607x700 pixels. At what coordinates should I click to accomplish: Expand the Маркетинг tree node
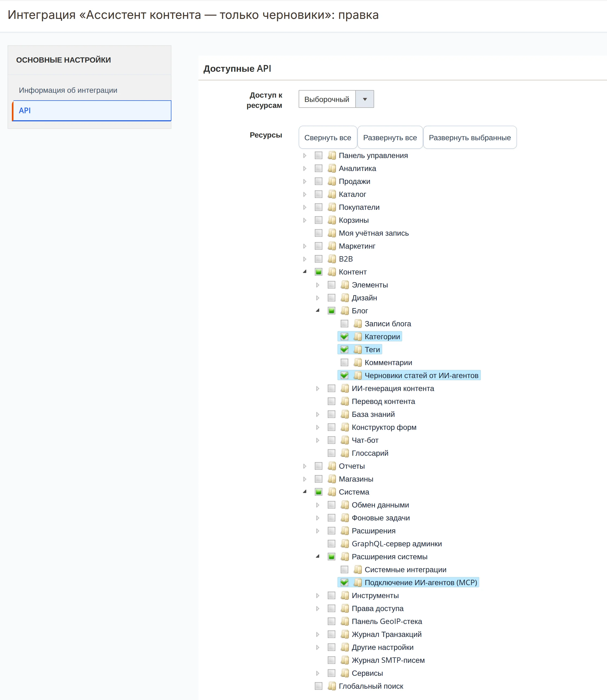(x=305, y=246)
